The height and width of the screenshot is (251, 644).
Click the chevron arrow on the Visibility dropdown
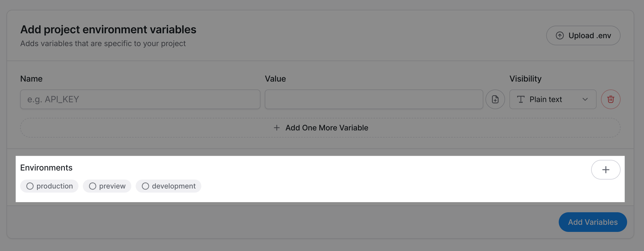[585, 99]
